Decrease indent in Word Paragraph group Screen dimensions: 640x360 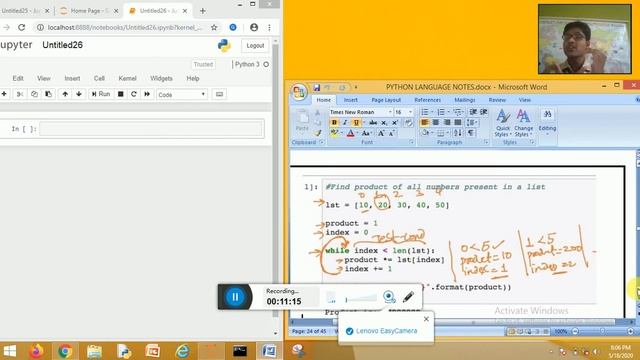click(473, 112)
